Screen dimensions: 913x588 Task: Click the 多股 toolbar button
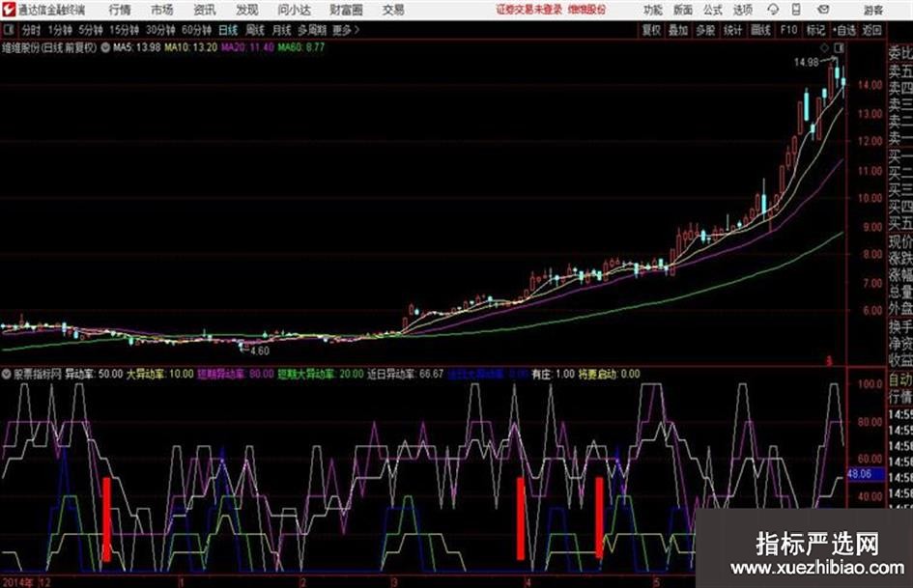click(x=705, y=30)
